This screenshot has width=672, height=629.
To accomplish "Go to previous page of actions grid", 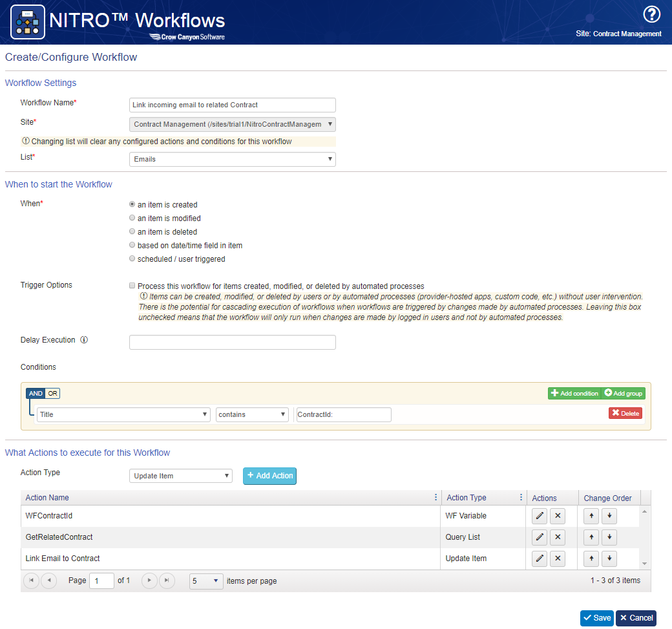I will tap(49, 581).
